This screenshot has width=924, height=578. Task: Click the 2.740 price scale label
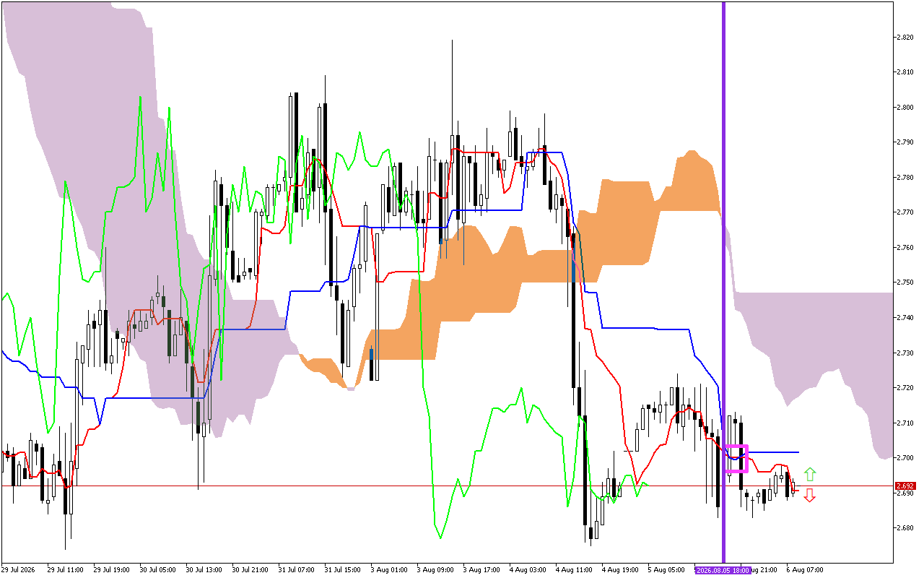coord(905,318)
